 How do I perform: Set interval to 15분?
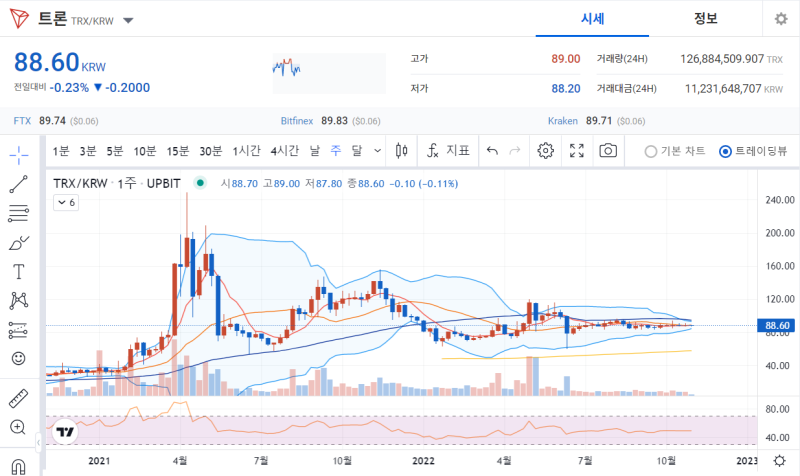pyautogui.click(x=178, y=151)
